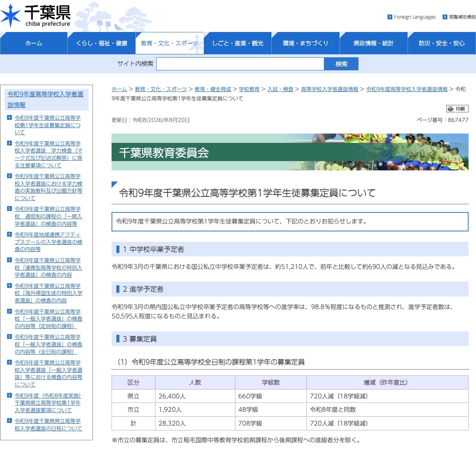Click 入試・検査 in the breadcrumb
476x452 pixels.
pos(280,89)
